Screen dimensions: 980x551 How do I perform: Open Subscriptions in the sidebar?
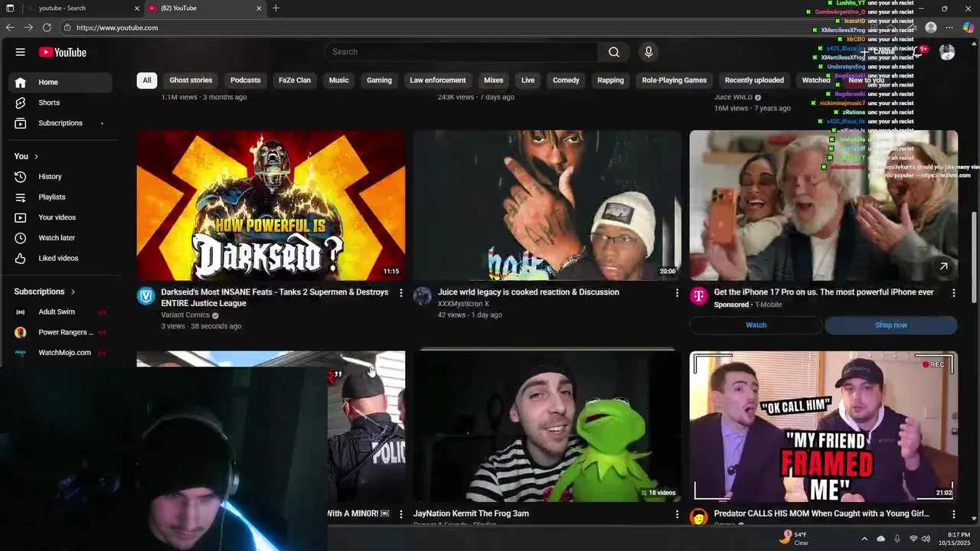(60, 123)
